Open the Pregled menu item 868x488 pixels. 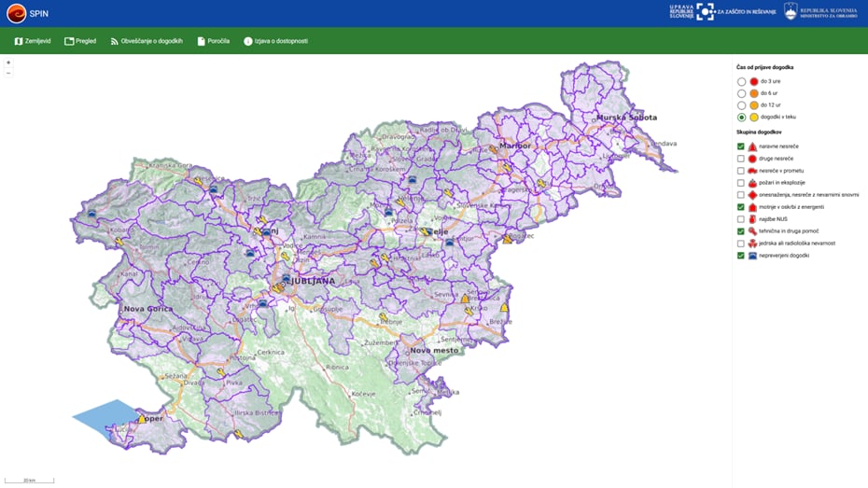point(80,41)
